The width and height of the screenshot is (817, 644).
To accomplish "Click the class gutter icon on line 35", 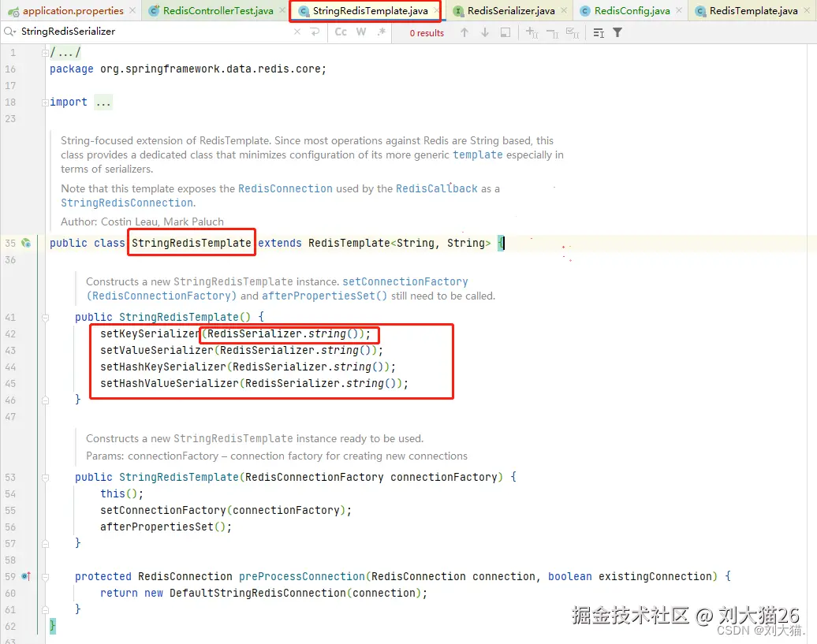I will point(26,243).
